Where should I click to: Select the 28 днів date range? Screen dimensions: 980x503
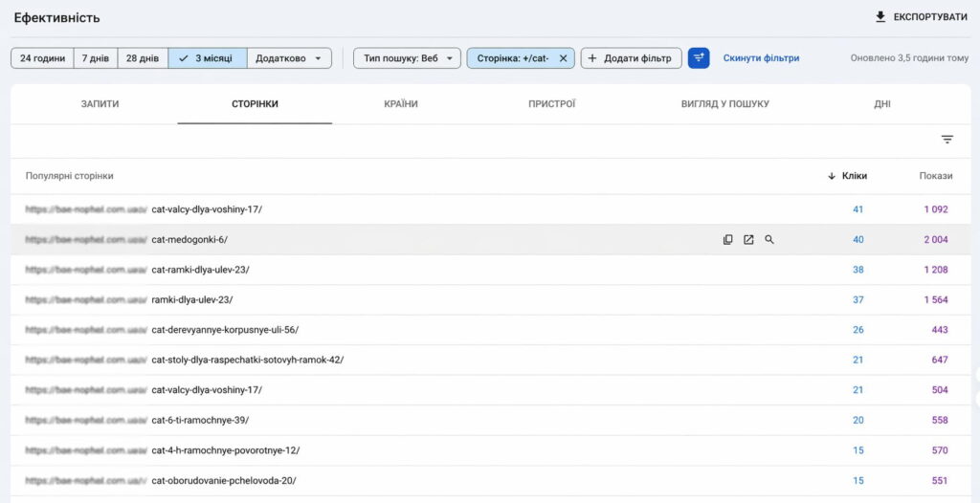[x=143, y=58]
